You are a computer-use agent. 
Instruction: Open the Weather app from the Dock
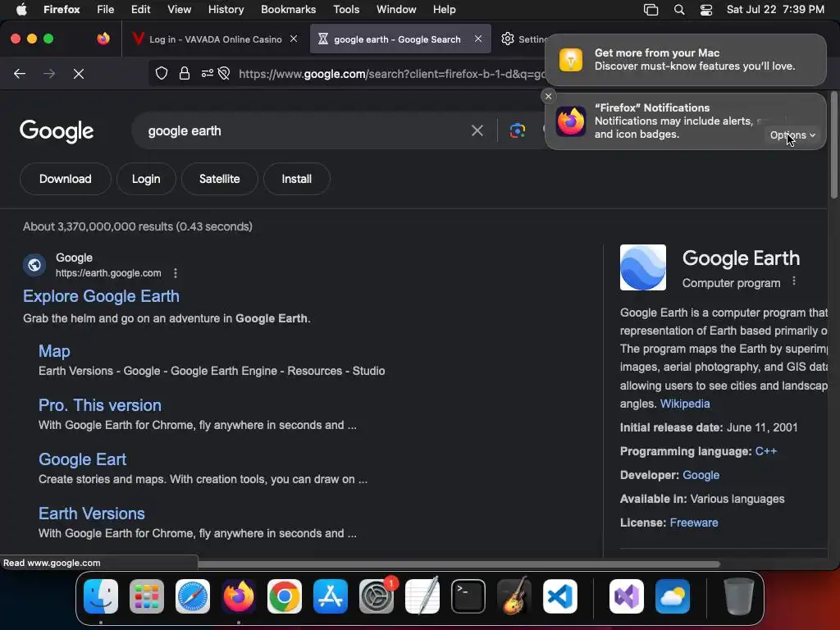(x=673, y=596)
